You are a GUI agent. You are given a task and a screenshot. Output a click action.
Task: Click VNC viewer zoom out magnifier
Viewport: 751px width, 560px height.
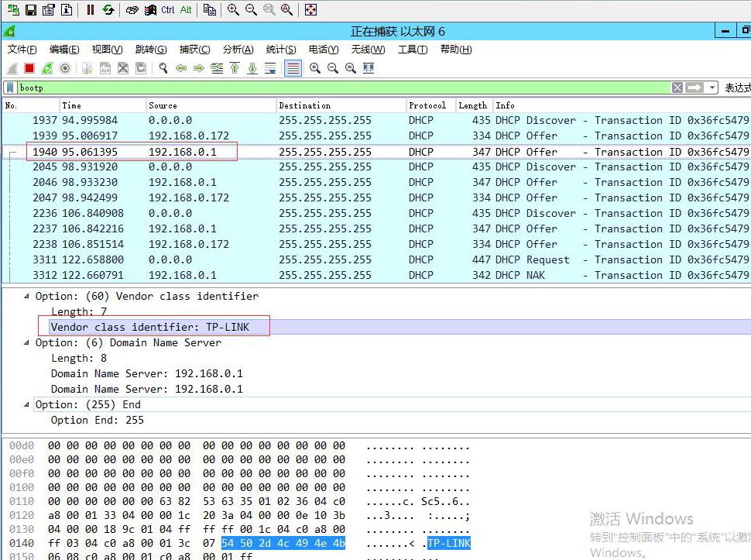[251, 9]
